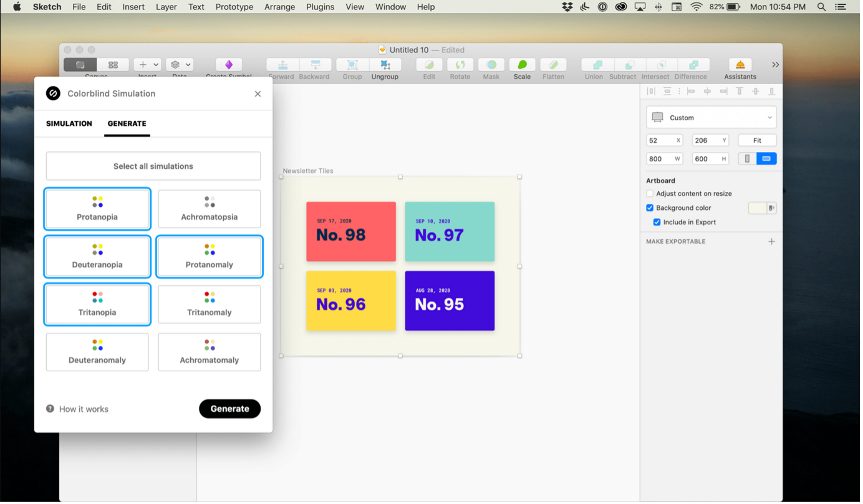Toggle the Protanomaly simulation tile
Viewport: 863px width, 504px height.
210,257
